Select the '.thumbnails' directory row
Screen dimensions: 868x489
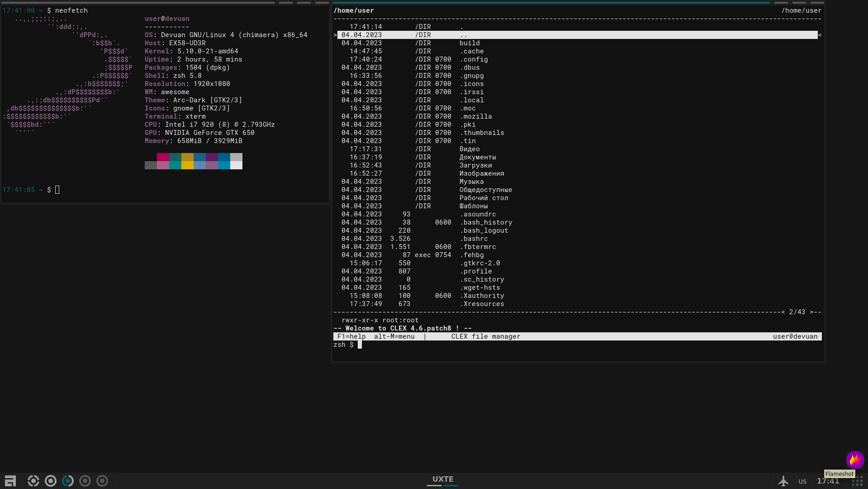pos(578,133)
